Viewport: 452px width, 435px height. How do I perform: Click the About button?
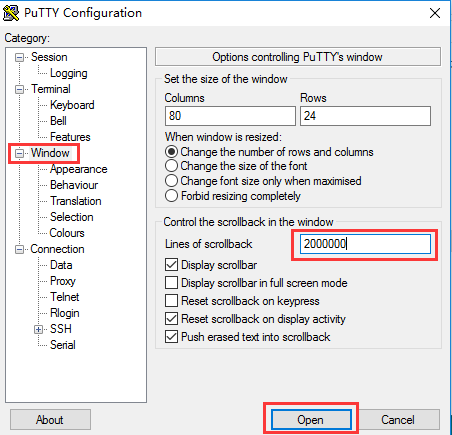(x=50, y=420)
